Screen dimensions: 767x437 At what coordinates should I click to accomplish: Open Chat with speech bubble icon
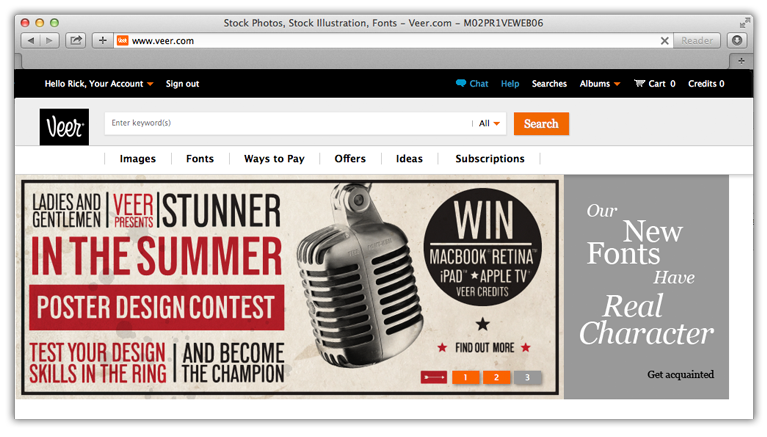[x=472, y=84]
